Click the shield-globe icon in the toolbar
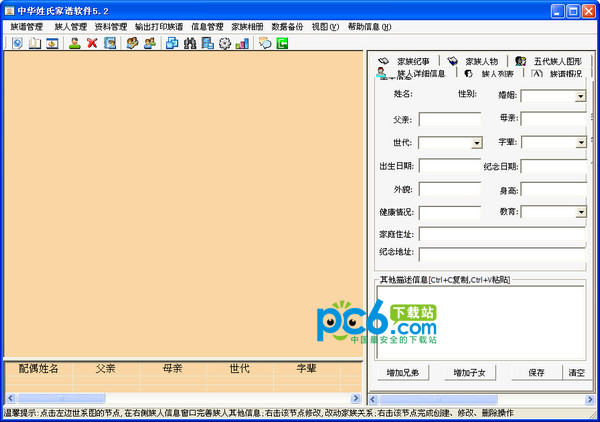 (17, 43)
